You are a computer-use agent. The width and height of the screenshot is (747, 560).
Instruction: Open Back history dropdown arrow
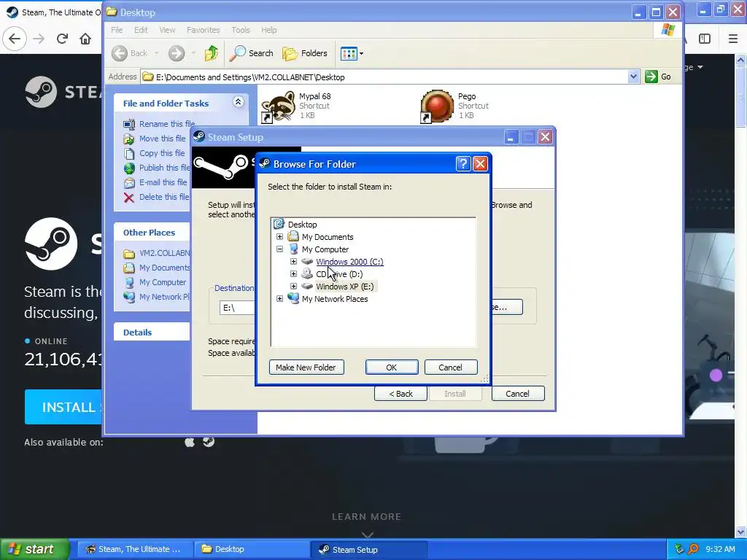click(x=156, y=53)
